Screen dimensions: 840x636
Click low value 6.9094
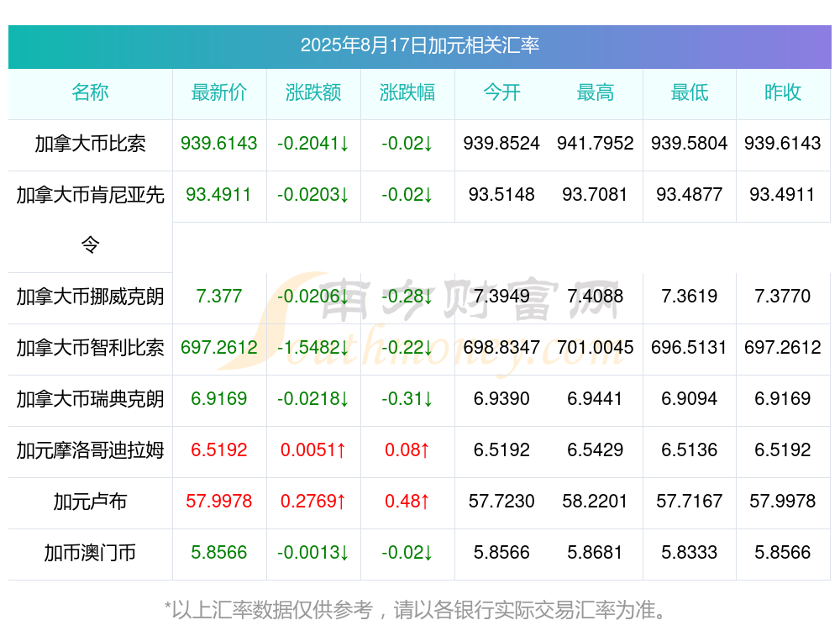point(690,399)
